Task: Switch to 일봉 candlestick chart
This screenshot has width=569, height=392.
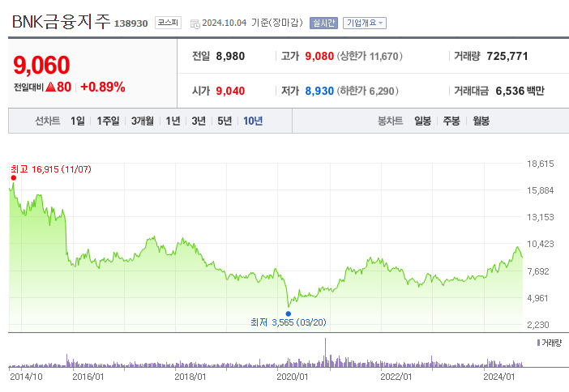Action: pyautogui.click(x=422, y=121)
